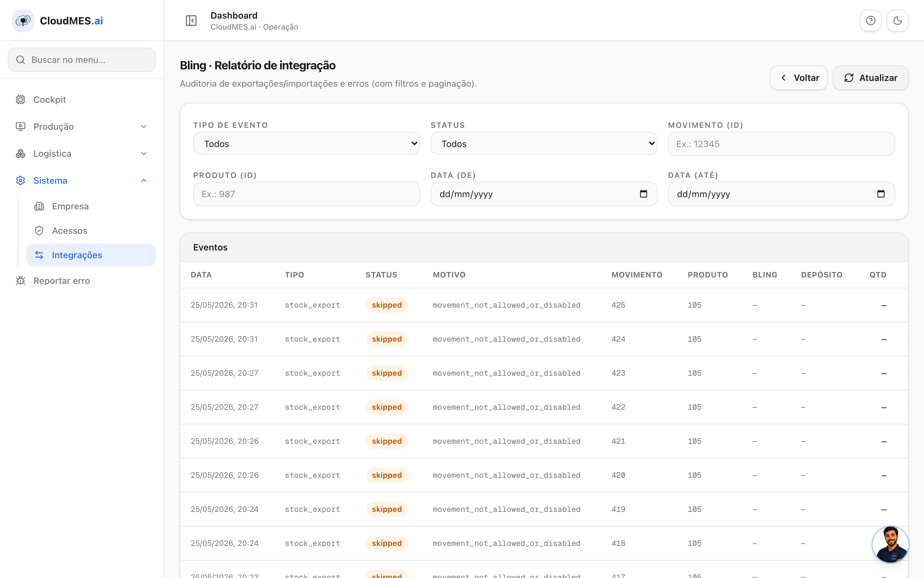Click the Reportar erro bug icon
The height and width of the screenshot is (578, 924).
pos(21,281)
